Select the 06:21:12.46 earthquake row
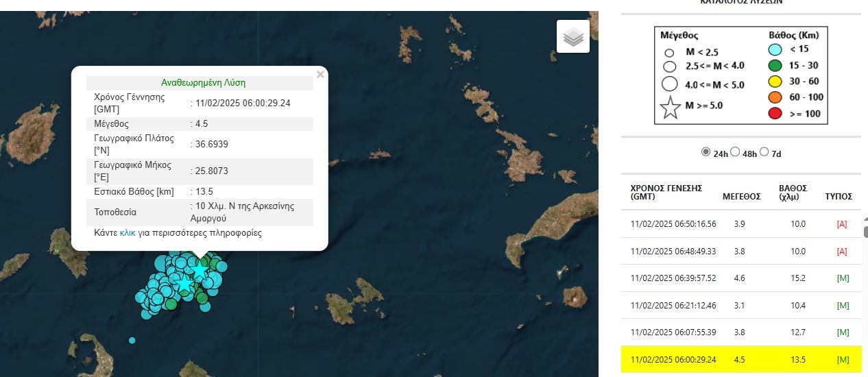The width and height of the screenshot is (868, 377). (740, 305)
